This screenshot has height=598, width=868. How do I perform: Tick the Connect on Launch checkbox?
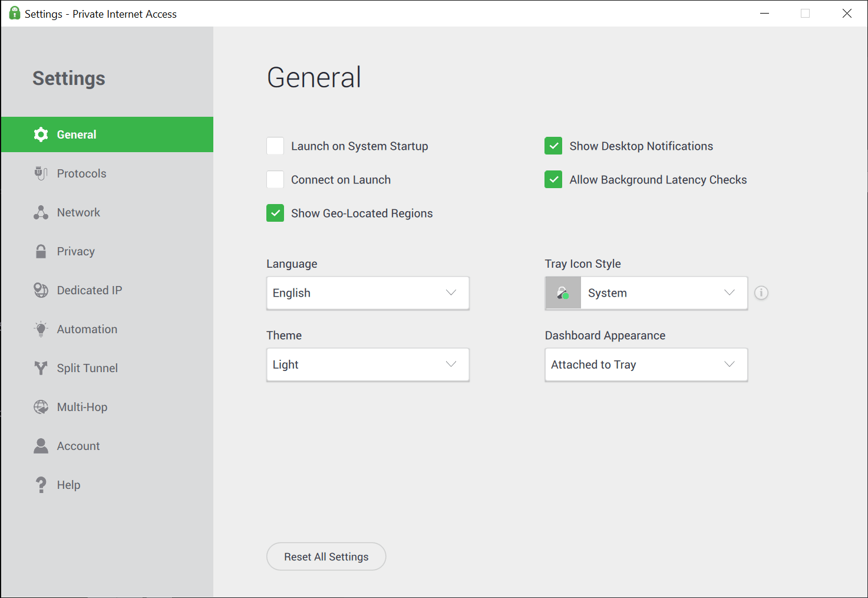point(275,179)
